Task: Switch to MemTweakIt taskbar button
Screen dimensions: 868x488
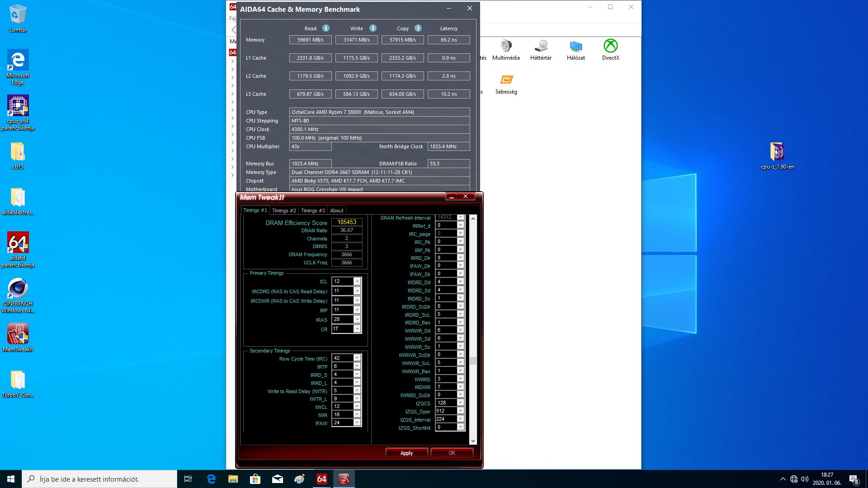Action: pyautogui.click(x=344, y=479)
